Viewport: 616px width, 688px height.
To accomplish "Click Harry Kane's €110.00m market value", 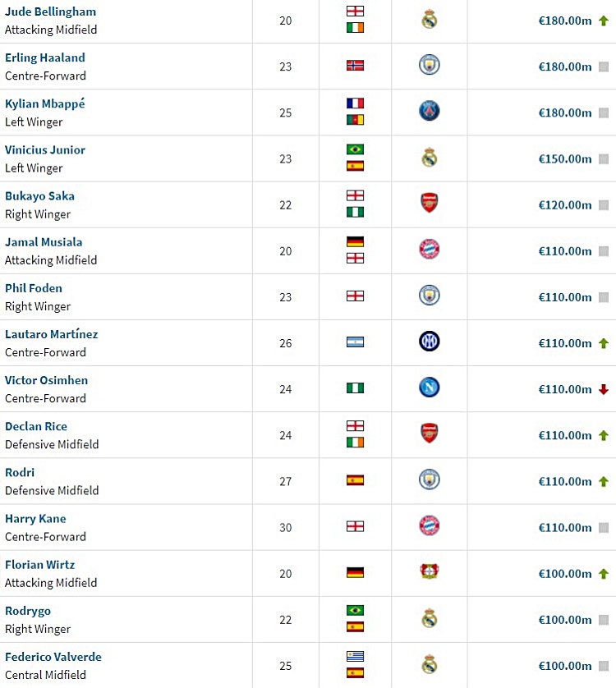I will coord(564,527).
